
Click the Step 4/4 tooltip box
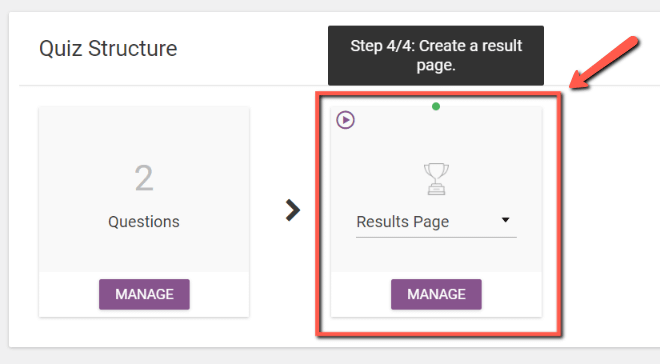tap(436, 56)
